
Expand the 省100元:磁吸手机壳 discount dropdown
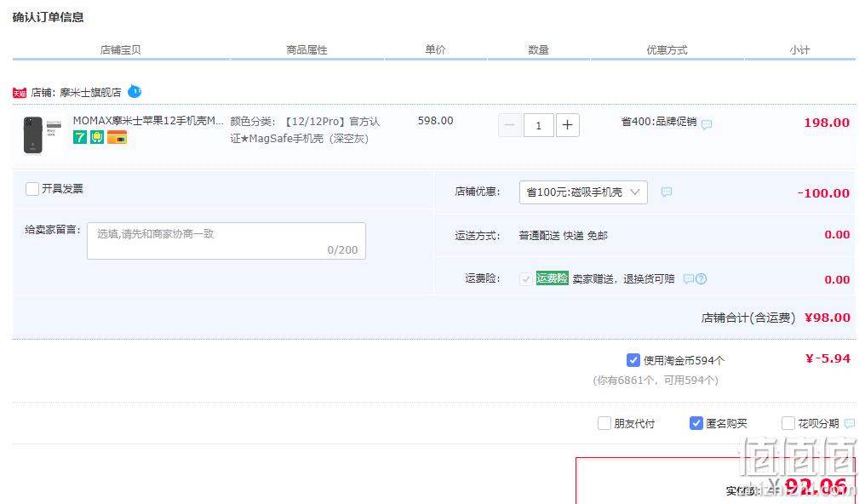coord(583,192)
